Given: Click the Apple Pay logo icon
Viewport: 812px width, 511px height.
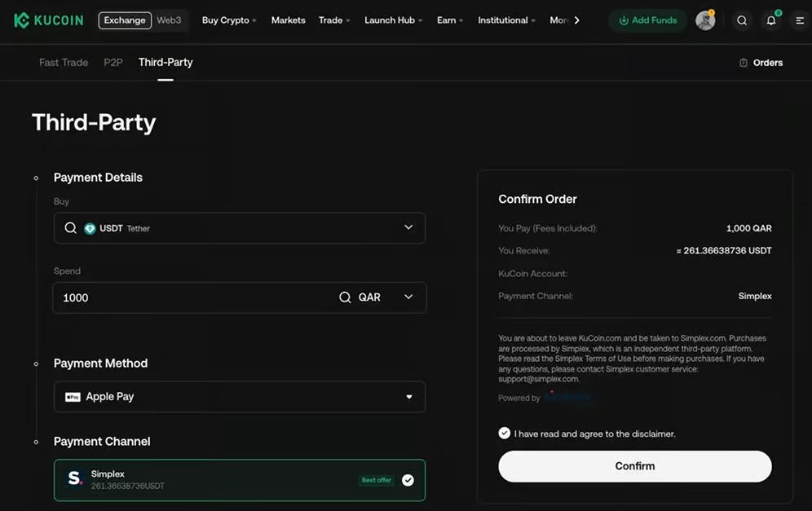Looking at the screenshot, I should point(73,397).
